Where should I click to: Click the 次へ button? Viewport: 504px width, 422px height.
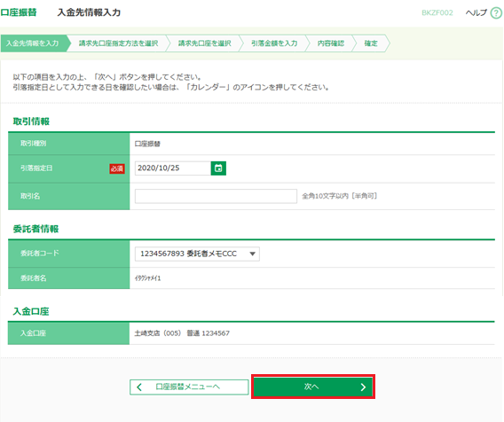313,387
